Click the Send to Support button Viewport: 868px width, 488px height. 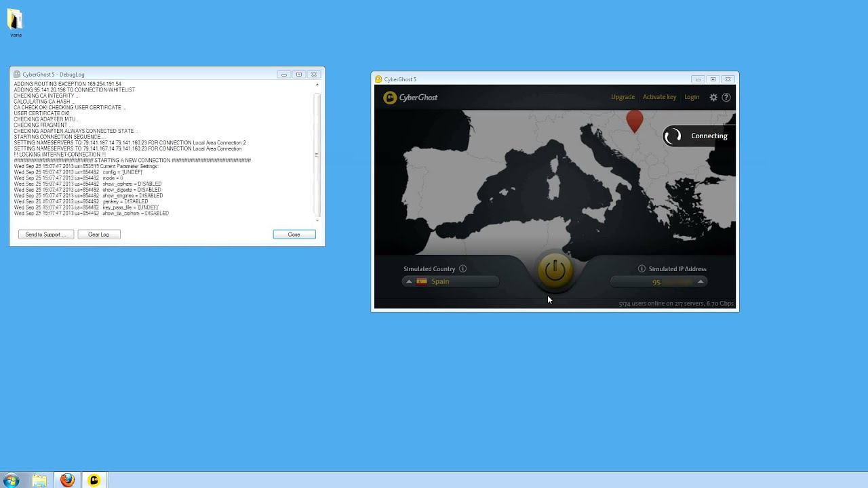46,235
